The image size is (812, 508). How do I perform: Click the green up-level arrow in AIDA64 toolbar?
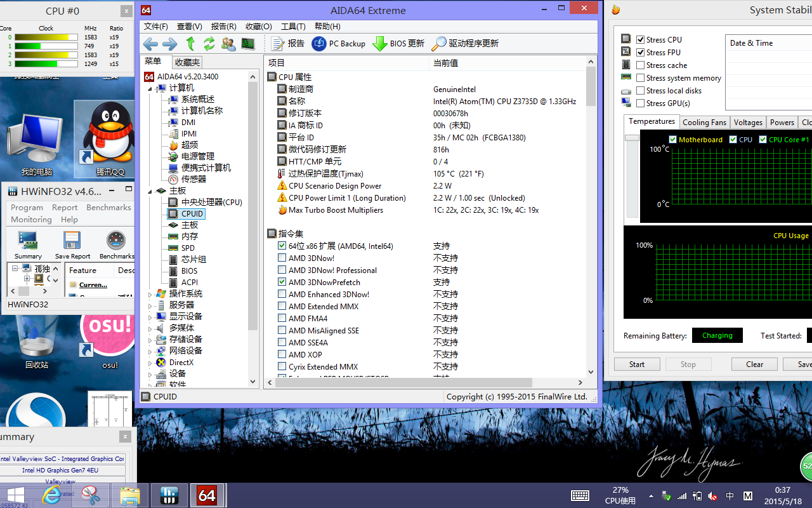point(190,44)
